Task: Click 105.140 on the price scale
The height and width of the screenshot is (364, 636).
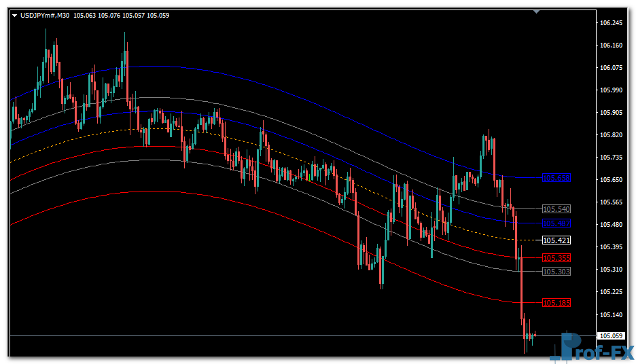Action: coord(612,314)
